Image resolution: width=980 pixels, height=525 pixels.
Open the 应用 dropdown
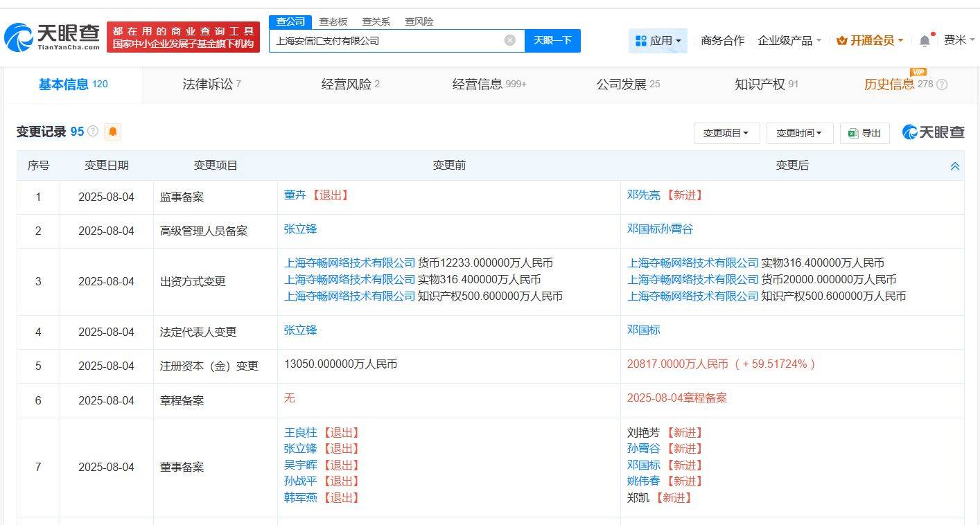pyautogui.click(x=658, y=41)
